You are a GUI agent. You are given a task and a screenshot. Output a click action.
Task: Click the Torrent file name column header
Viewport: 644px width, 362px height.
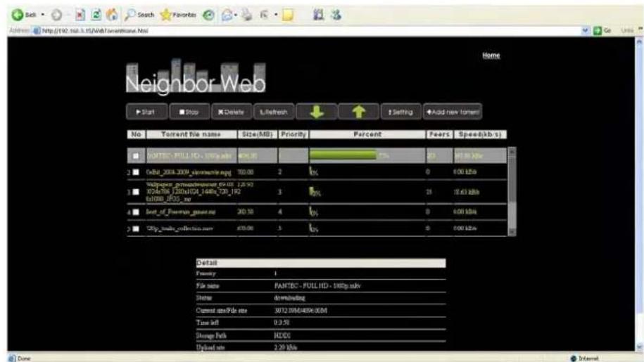coord(191,134)
